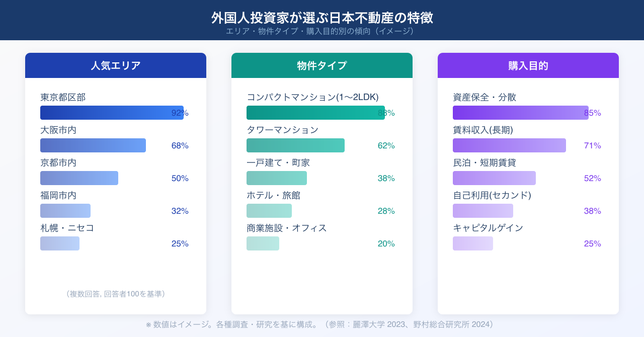The image size is (644, 337).
Task: Select the キャピタルゲイン 25% value
Action: 592,243
